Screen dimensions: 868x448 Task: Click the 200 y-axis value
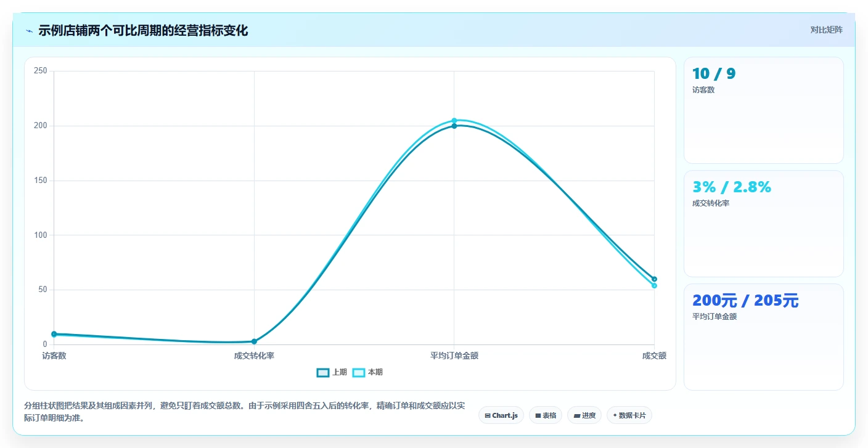tap(41, 126)
